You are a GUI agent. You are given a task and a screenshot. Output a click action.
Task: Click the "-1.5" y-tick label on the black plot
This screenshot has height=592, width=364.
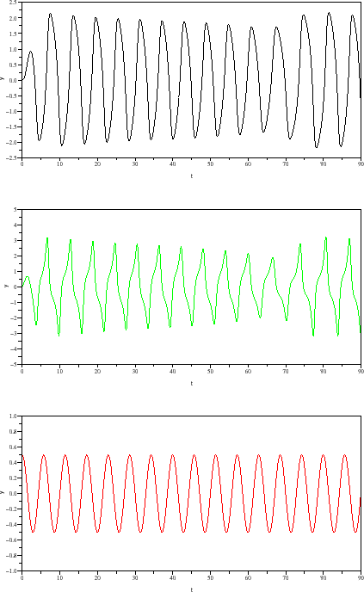(x=12, y=126)
